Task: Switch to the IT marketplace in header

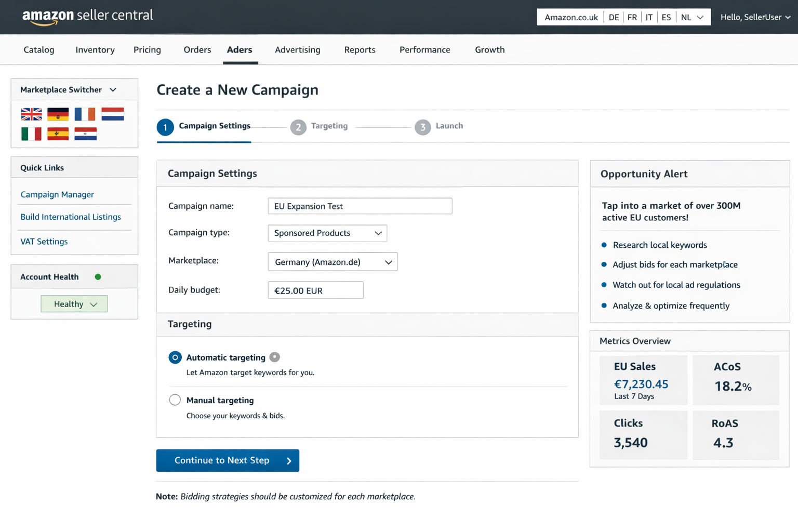Action: click(649, 17)
